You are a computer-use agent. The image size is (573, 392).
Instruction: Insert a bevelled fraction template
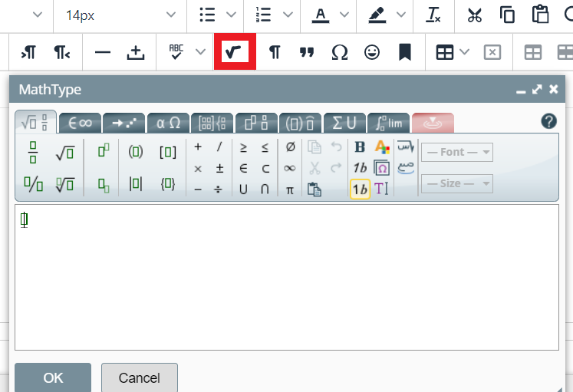[x=33, y=184]
